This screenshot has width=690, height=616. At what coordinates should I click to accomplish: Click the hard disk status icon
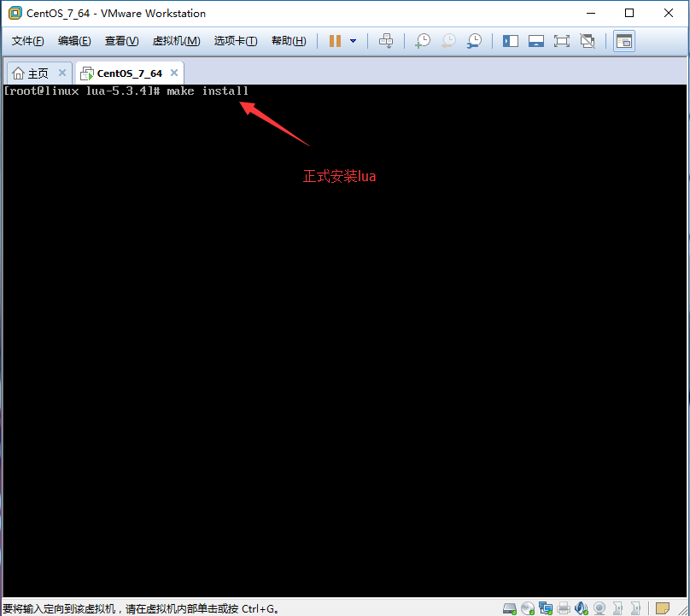click(x=510, y=608)
